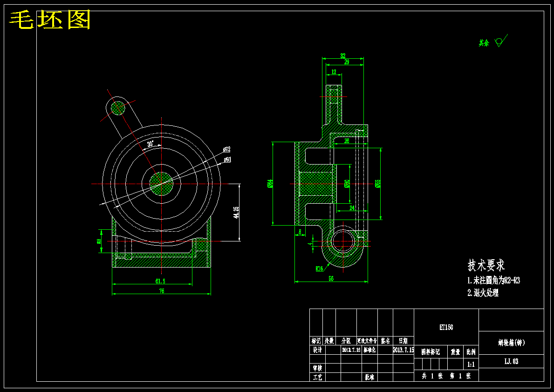Select the 30° angle dimension
The image size is (554, 392).
[x=150, y=144]
